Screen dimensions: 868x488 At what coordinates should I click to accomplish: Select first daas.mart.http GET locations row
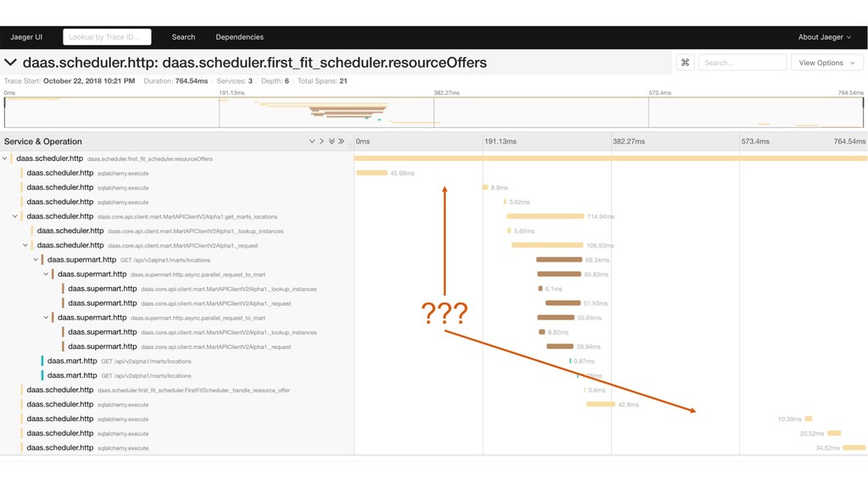[x=177, y=361]
